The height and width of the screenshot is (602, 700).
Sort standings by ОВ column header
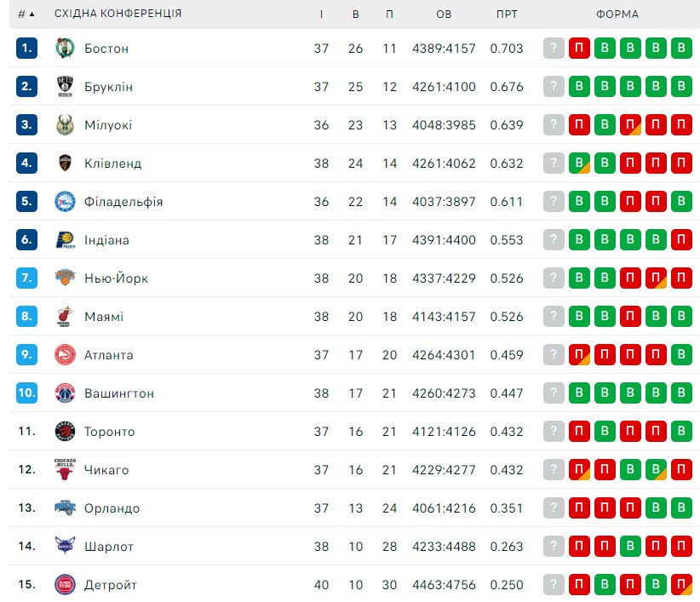[x=444, y=14]
